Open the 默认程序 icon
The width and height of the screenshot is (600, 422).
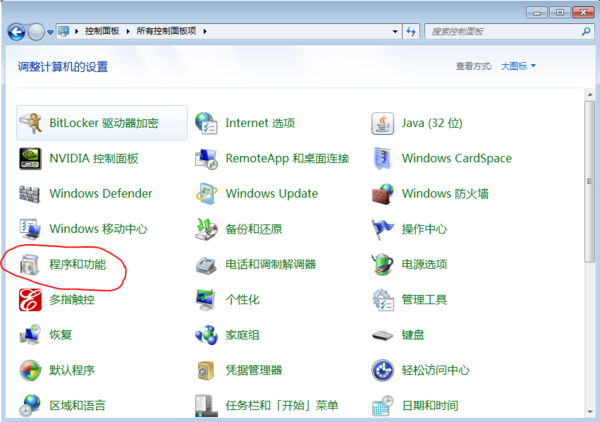(30, 370)
